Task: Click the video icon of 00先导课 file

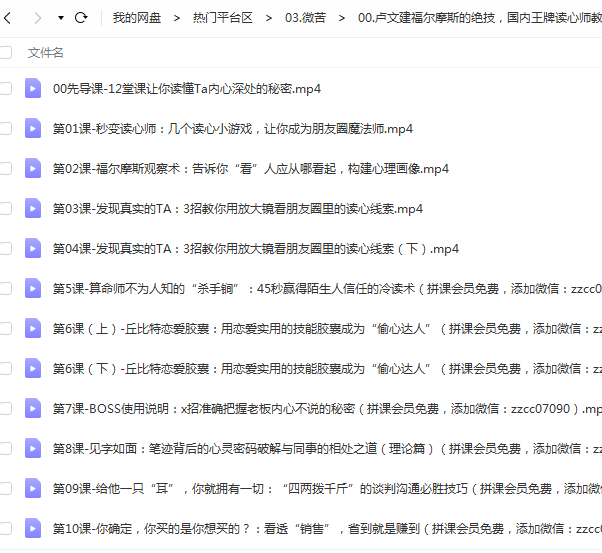Action: [x=33, y=89]
